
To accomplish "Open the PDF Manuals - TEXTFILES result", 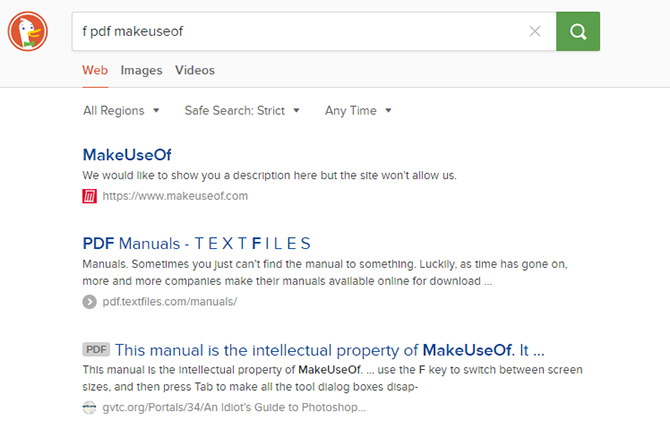I will coord(197,243).
